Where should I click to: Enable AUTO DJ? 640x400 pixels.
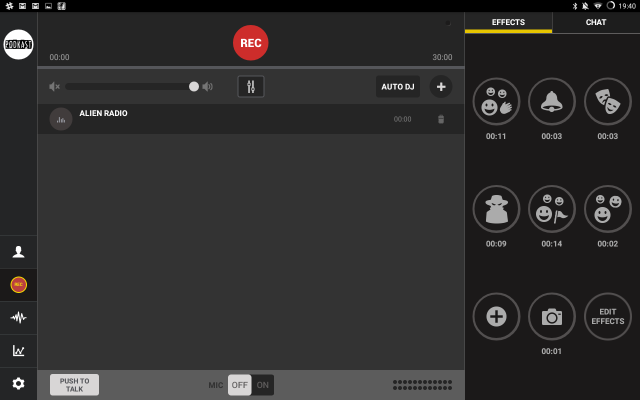click(398, 87)
